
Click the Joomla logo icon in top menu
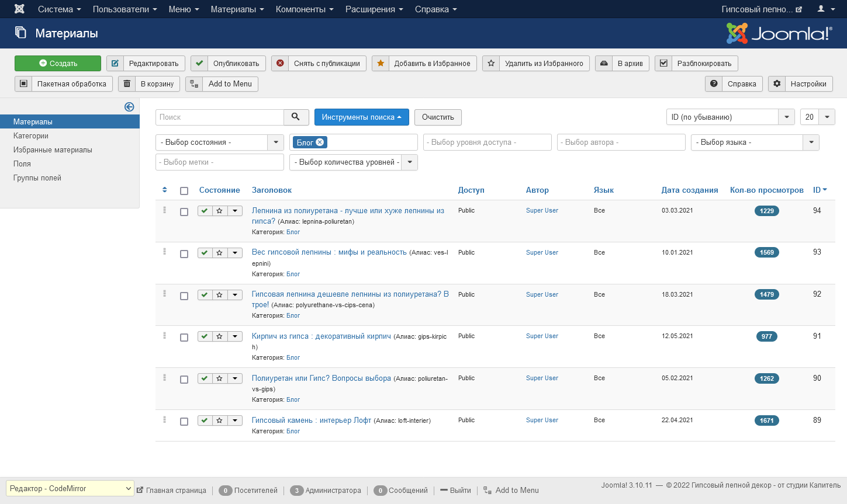[x=19, y=9]
